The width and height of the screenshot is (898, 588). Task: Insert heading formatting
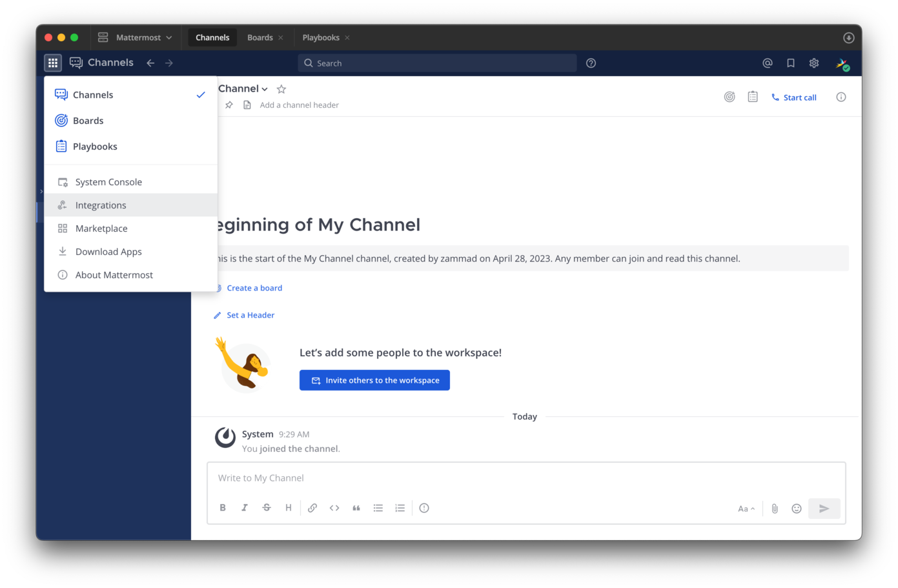pyautogui.click(x=289, y=508)
